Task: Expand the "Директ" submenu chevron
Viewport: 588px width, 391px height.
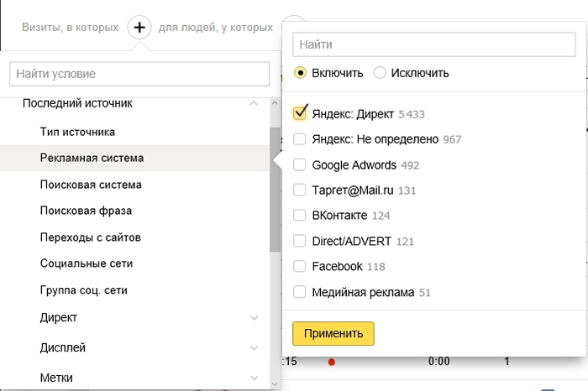Action: click(254, 318)
